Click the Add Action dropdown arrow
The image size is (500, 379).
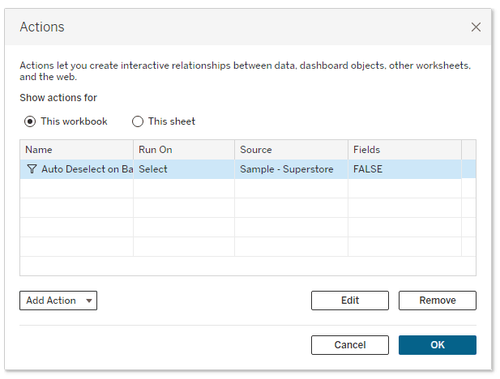pyautogui.click(x=89, y=301)
